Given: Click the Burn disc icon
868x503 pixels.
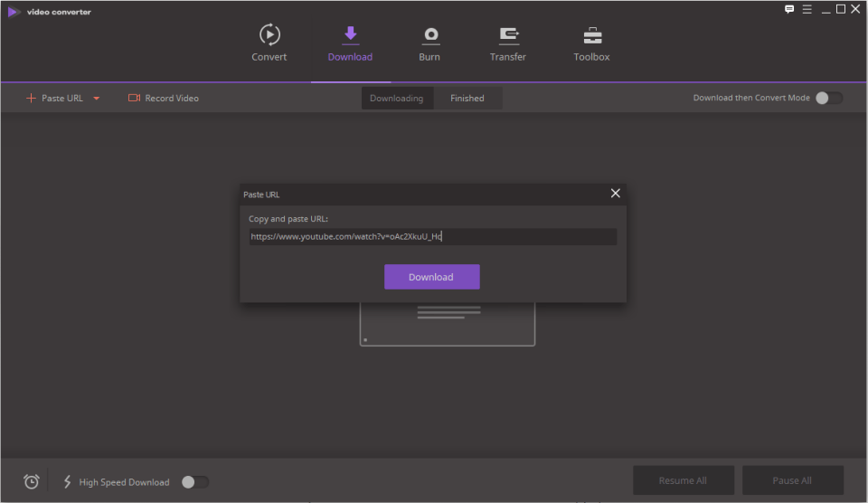Looking at the screenshot, I should (x=430, y=35).
